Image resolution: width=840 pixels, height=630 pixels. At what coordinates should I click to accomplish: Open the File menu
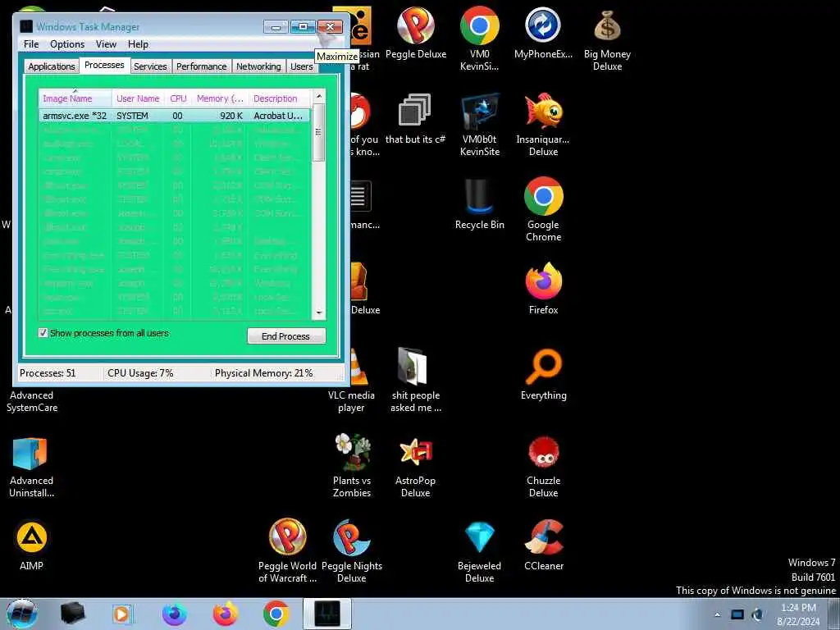(x=31, y=44)
